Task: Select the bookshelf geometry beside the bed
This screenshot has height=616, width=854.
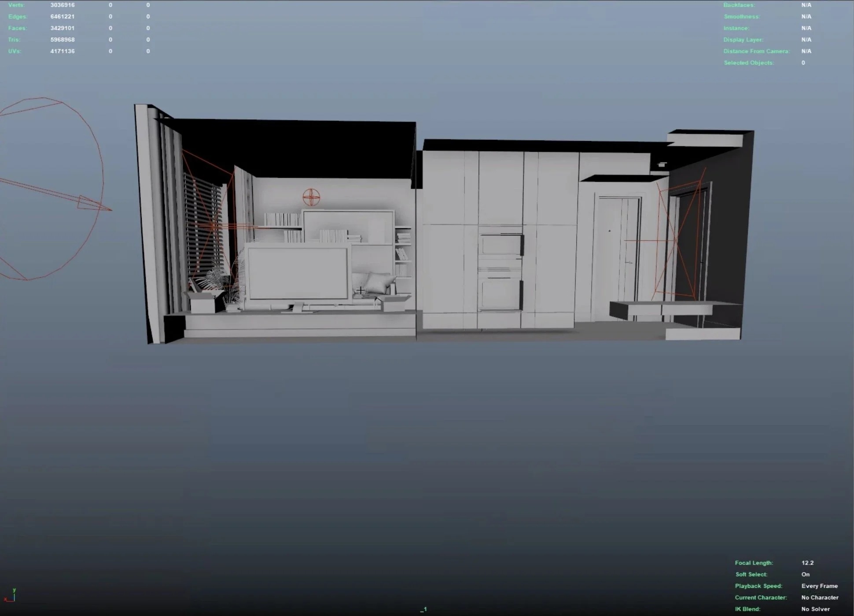Action: pyautogui.click(x=403, y=251)
